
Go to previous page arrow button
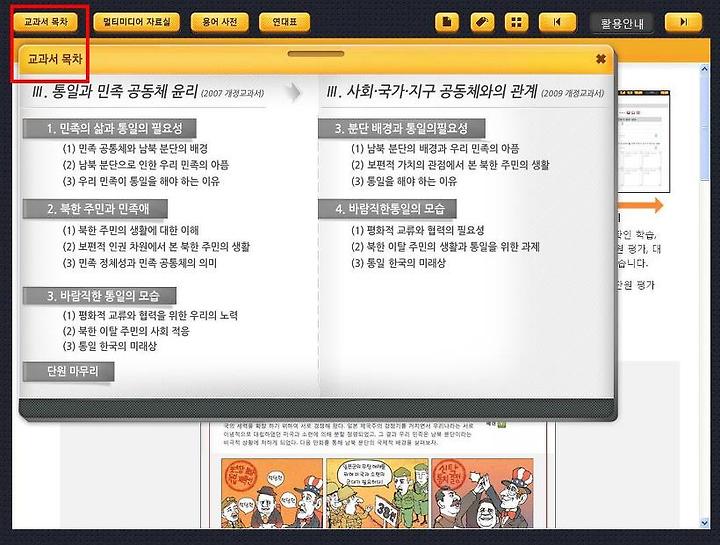557,22
